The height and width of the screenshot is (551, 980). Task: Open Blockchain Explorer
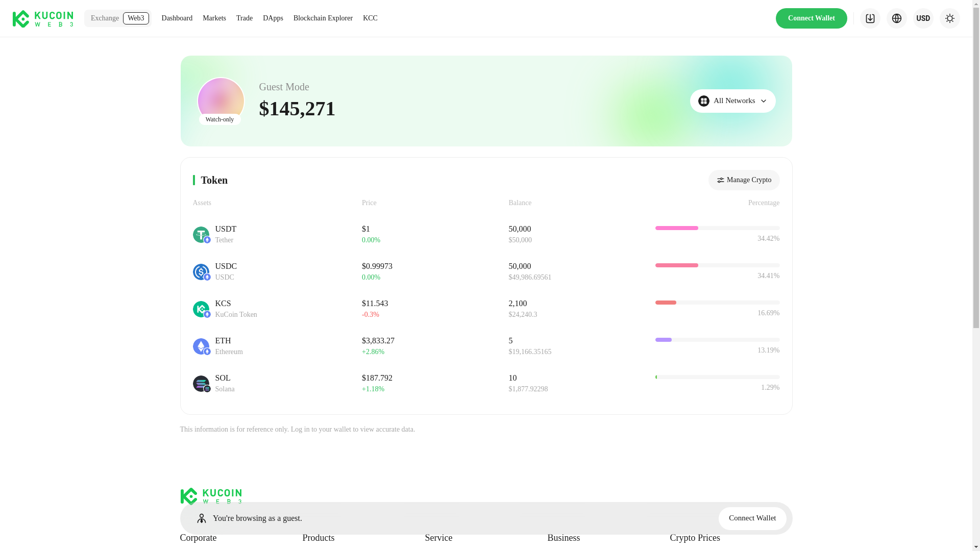tap(323, 18)
